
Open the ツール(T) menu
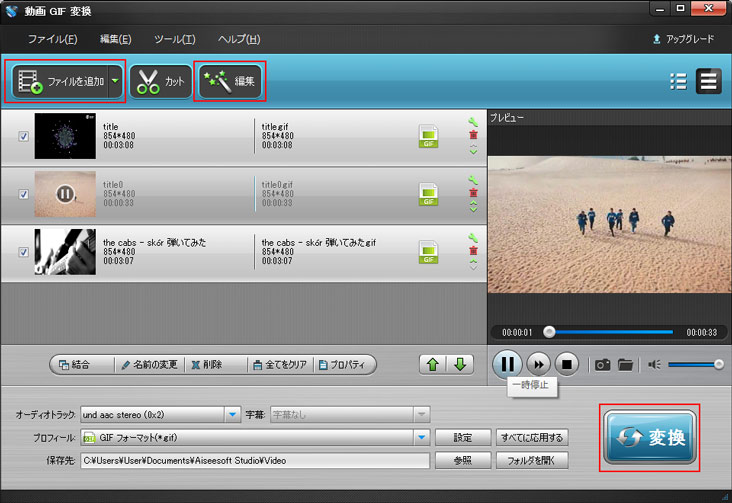click(x=175, y=39)
